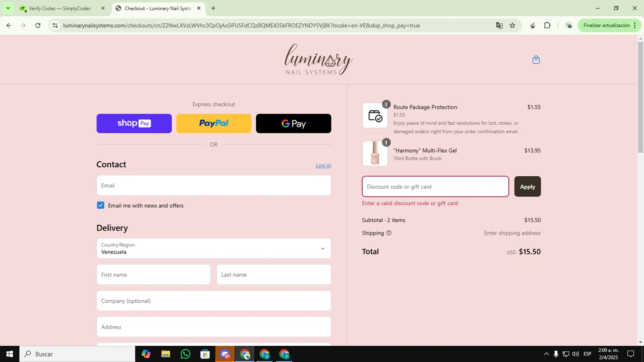644x362 pixels.
Task: Click the Luminary Nail Systems logo
Action: tap(319, 60)
